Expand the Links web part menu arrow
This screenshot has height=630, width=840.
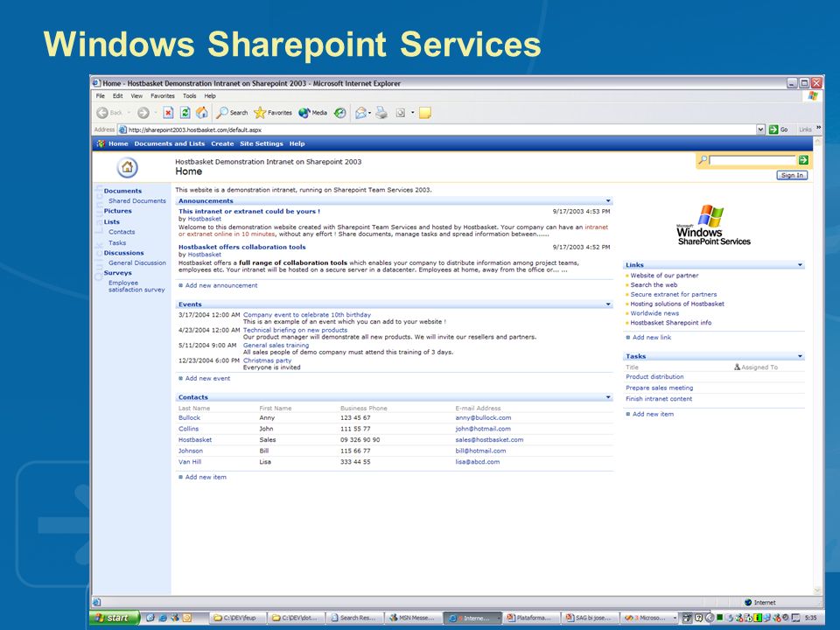(x=800, y=265)
